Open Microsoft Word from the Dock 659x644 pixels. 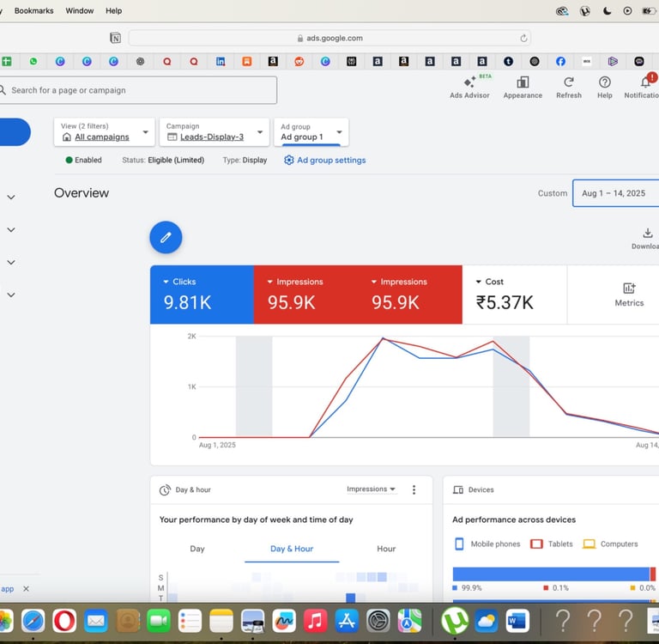pyautogui.click(x=517, y=621)
